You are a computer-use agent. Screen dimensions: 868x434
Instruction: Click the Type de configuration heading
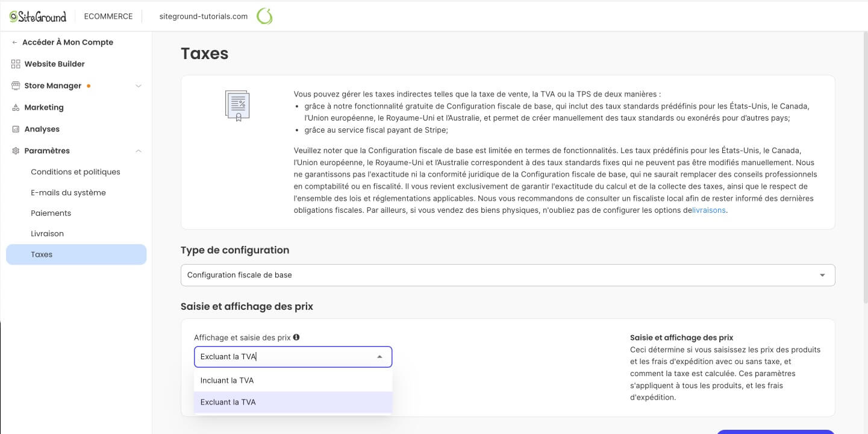click(x=235, y=250)
